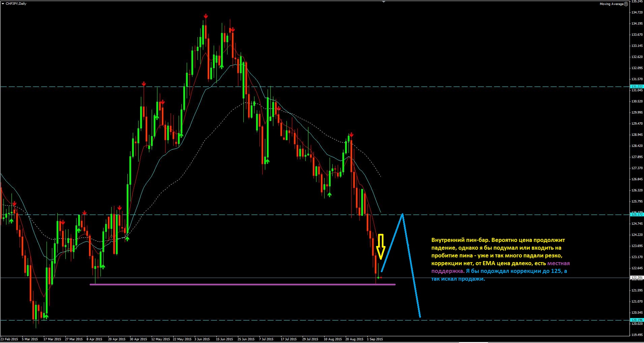Click the 135.245 price scale value
644x343 pixels.
[x=637, y=1]
